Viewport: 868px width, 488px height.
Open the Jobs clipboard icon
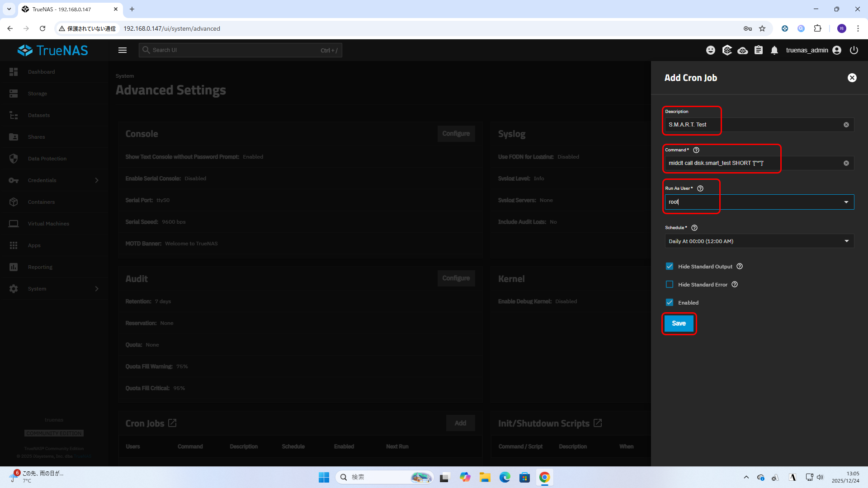pos(759,50)
